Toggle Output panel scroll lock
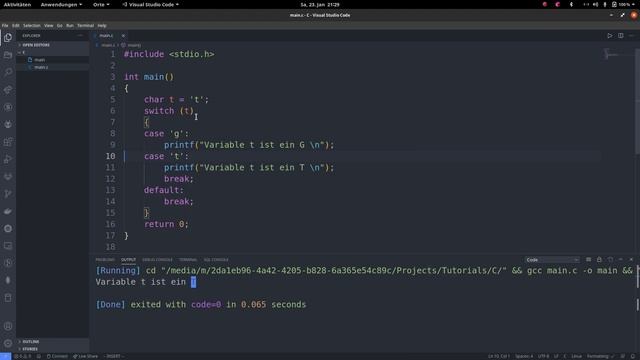 [x=599, y=260]
